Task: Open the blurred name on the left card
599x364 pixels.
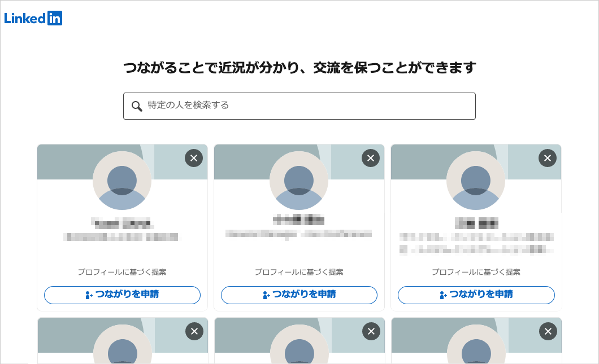Action: [x=122, y=223]
